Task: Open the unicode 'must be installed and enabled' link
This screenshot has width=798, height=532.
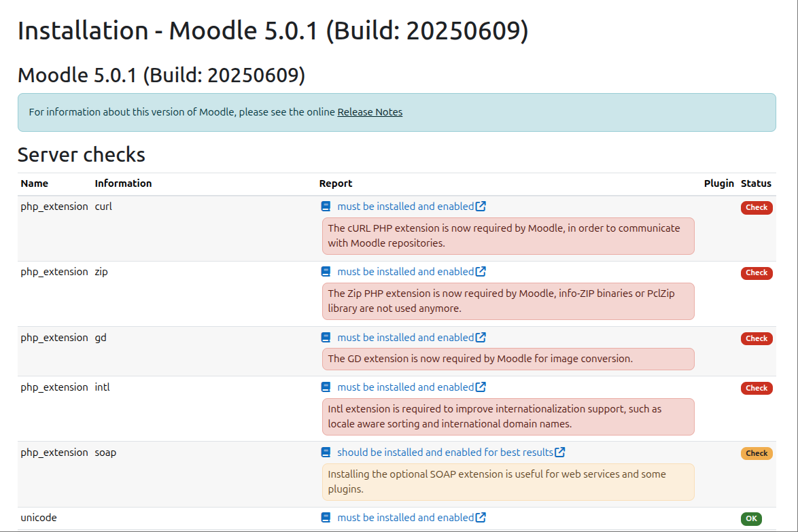Action: click(406, 517)
